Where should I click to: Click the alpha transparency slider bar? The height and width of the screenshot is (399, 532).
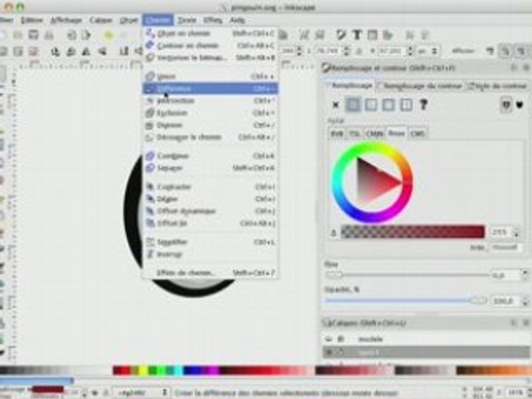tap(413, 232)
